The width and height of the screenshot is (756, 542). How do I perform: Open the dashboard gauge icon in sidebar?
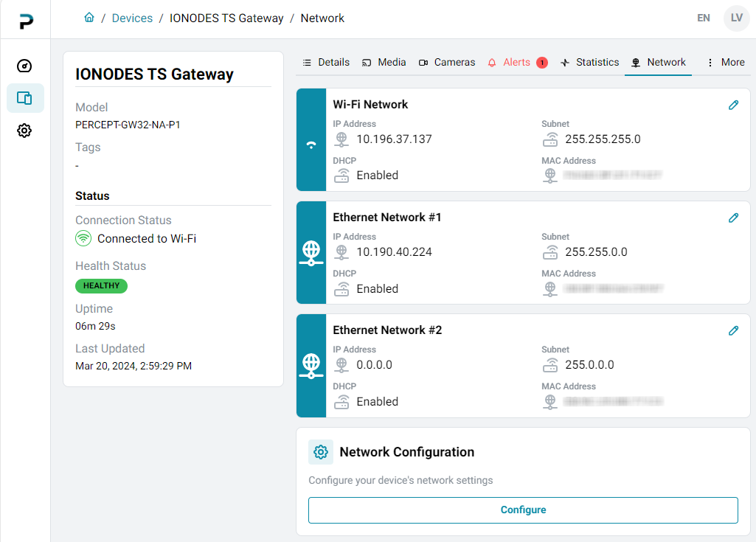click(24, 66)
